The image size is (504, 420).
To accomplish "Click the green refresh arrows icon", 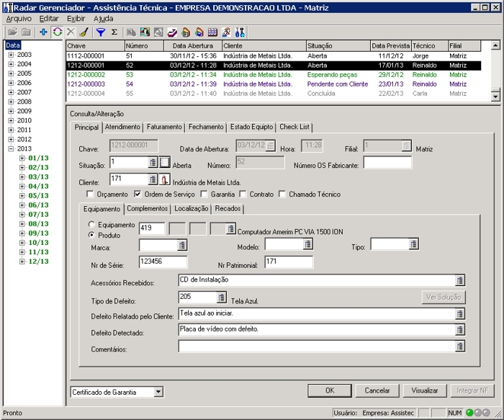I will [x=57, y=32].
